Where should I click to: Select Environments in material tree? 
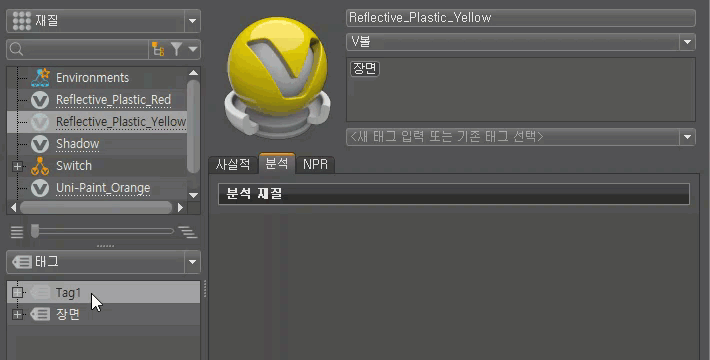pos(92,78)
